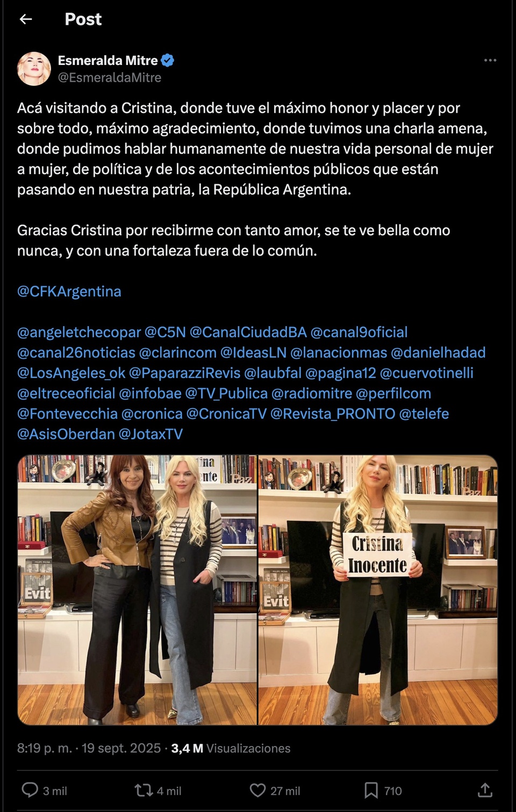The height and width of the screenshot is (812, 516).
Task: Open the blue verified badge
Action: click(168, 60)
